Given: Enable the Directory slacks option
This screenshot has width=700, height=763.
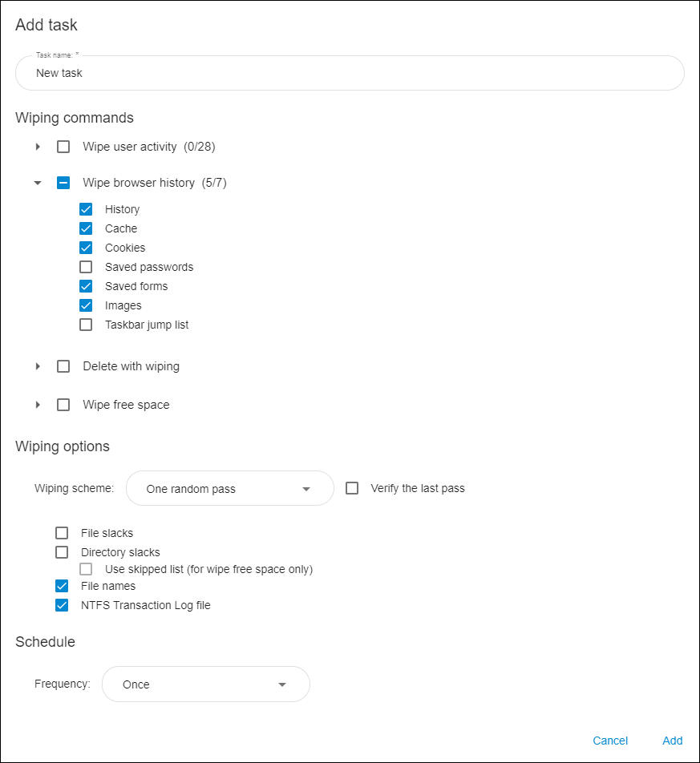Looking at the screenshot, I should click(62, 552).
